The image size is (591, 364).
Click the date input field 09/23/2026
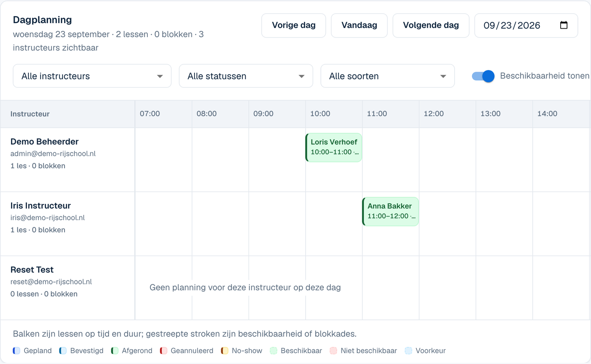(526, 25)
